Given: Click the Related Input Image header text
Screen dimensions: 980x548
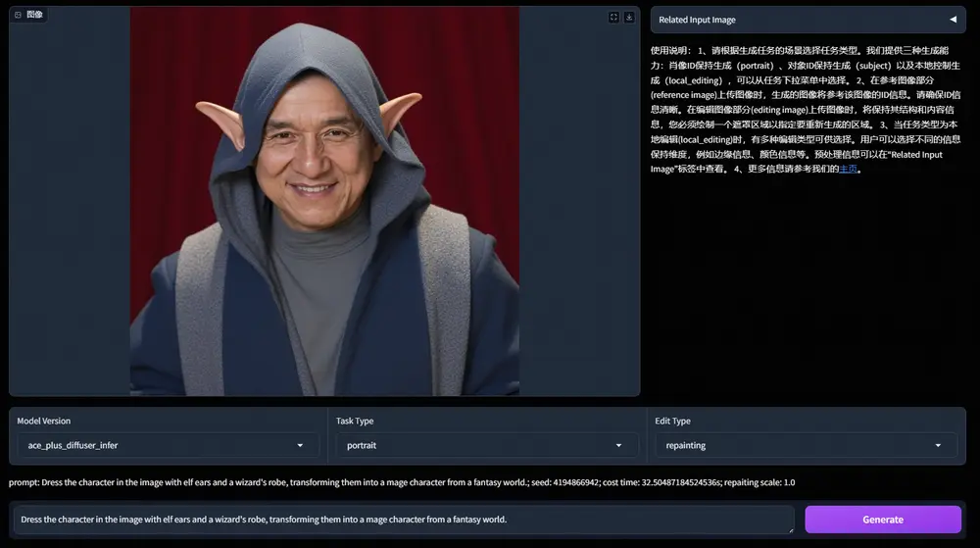Looking at the screenshot, I should click(x=697, y=20).
